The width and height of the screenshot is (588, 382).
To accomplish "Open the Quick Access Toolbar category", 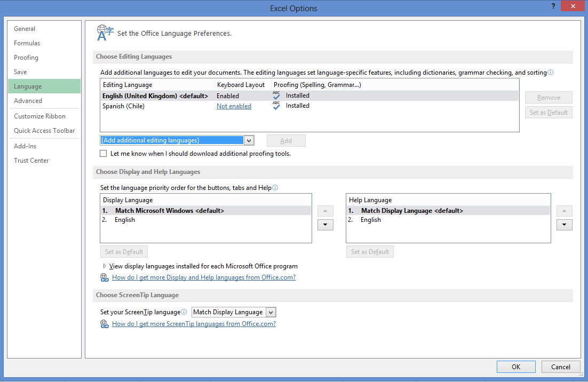I will point(44,131).
